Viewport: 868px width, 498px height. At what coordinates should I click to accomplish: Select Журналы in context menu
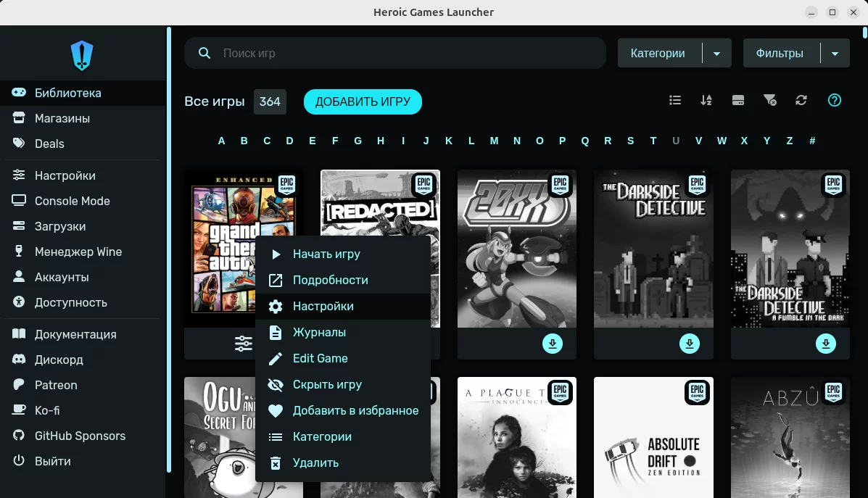pos(343,332)
